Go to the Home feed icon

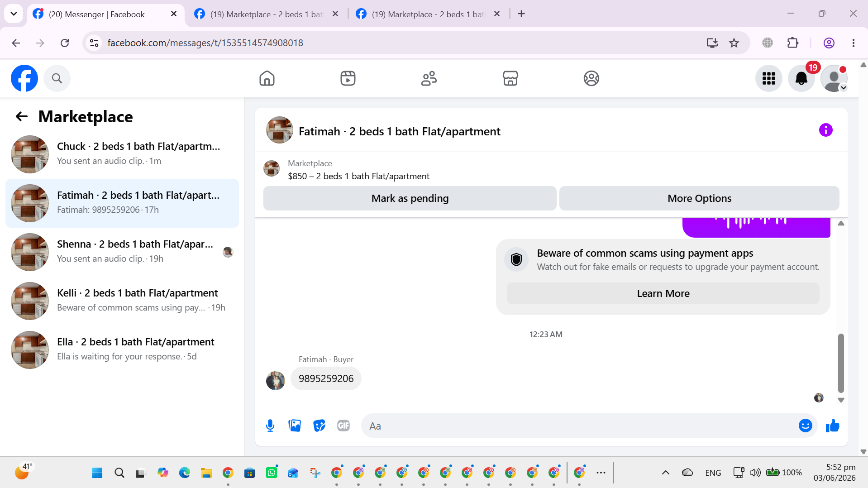(x=267, y=78)
